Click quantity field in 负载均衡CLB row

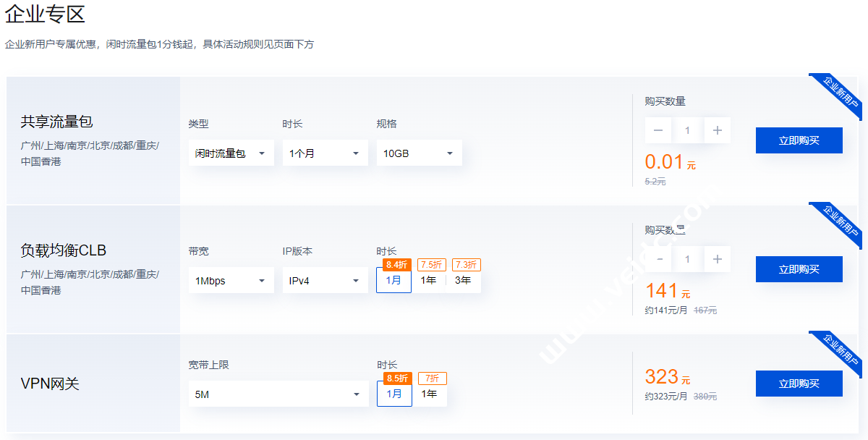pos(687,259)
